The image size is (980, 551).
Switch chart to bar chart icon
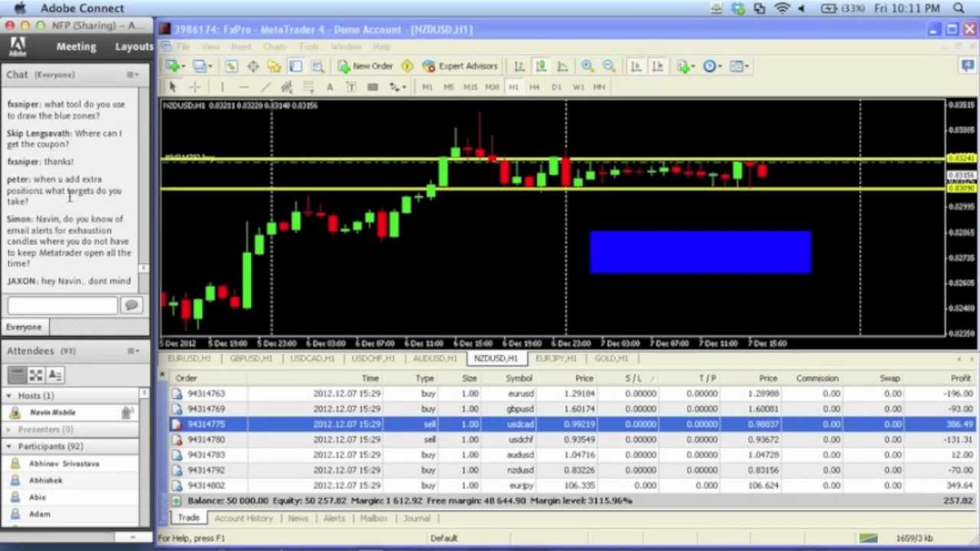519,66
